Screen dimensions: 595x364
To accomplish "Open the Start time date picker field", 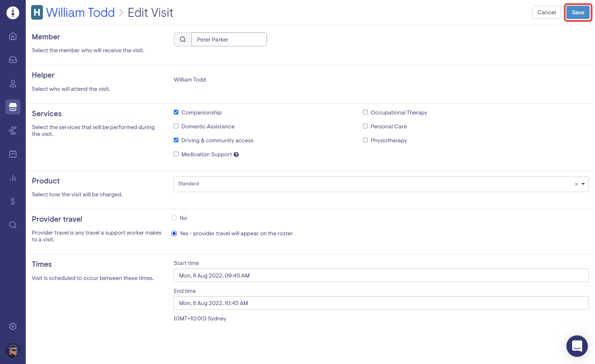I will click(381, 275).
